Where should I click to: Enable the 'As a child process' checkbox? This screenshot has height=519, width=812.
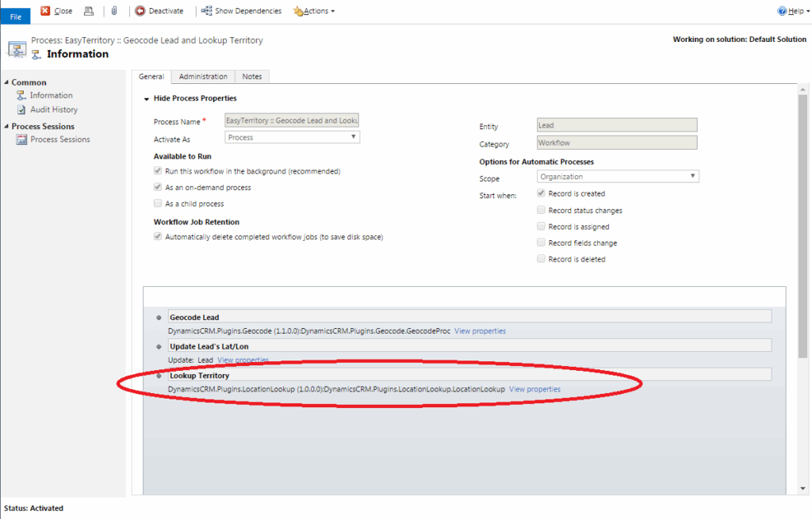click(x=158, y=204)
